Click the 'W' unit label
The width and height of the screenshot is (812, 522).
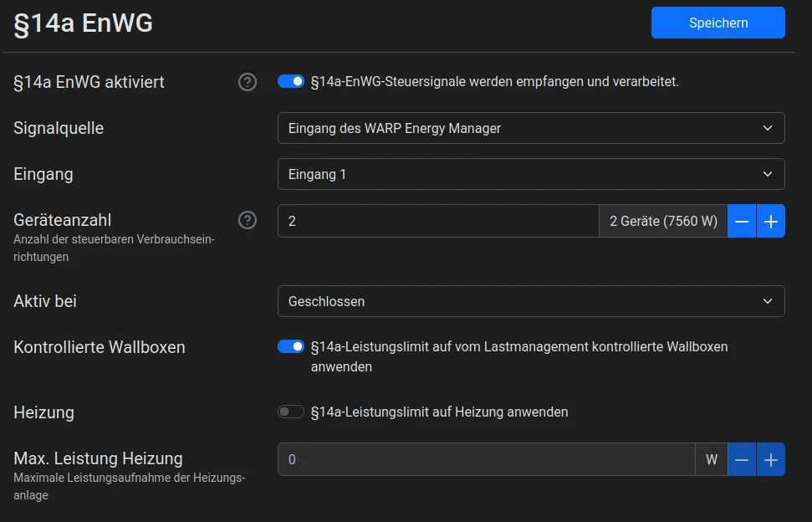pyautogui.click(x=712, y=459)
